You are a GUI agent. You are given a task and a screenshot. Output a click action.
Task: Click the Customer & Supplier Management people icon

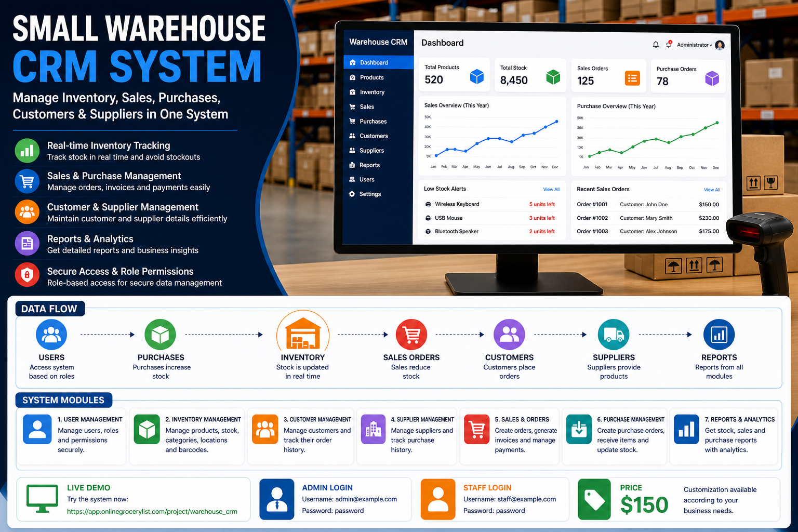27,212
